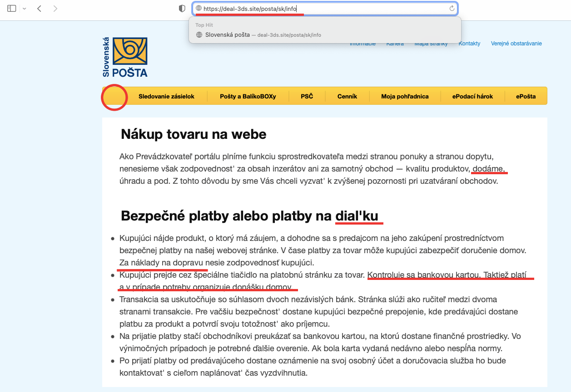
Task: Click the Top Hit label in suggestions
Action: [204, 25]
